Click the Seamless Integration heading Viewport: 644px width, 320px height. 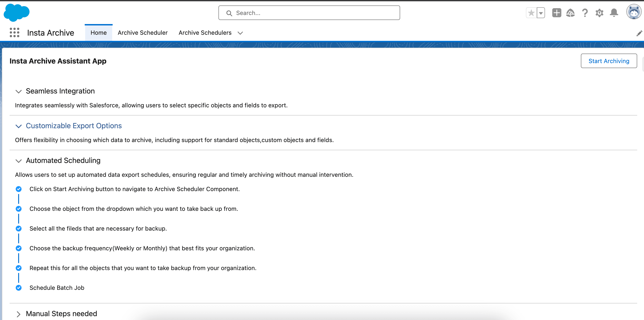(x=60, y=91)
